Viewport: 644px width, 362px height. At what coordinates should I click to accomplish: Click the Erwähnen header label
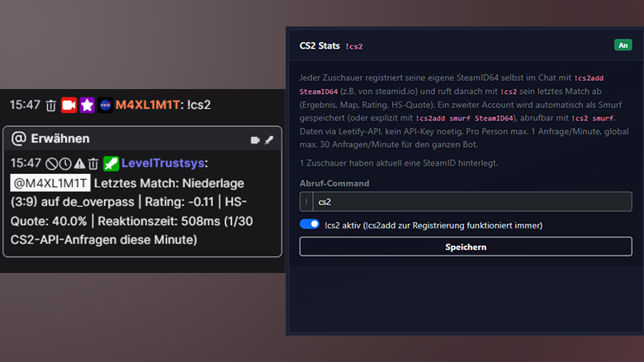[60, 139]
